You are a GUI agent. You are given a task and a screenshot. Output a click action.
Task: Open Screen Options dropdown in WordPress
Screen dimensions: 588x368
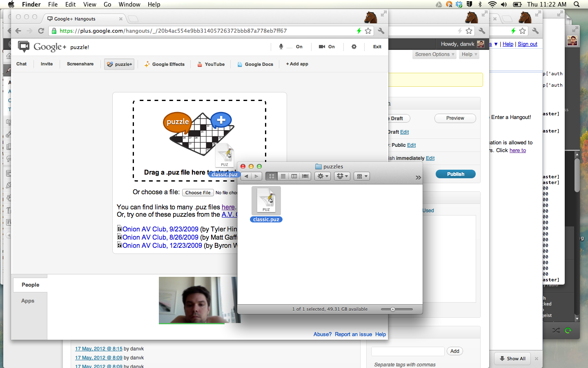point(434,54)
